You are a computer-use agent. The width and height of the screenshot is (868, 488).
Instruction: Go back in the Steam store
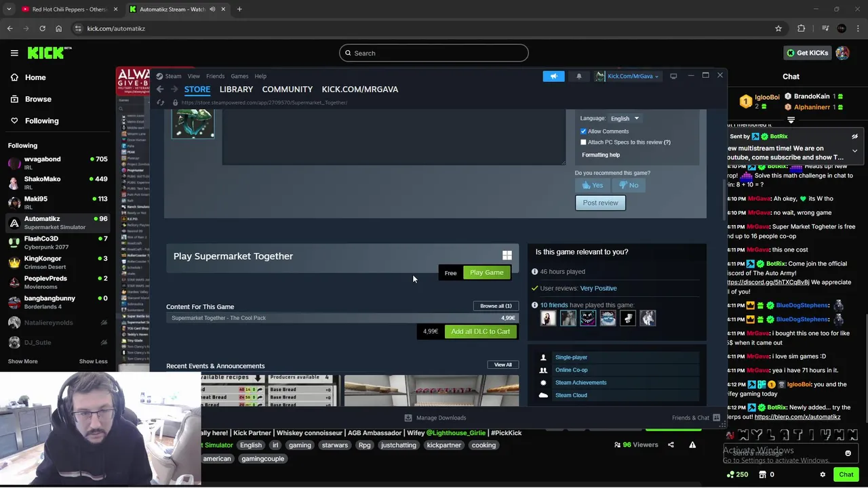[160, 89]
